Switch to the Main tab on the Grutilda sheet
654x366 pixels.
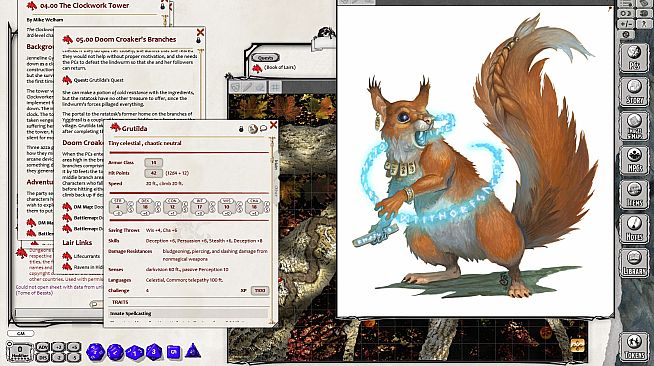(x=276, y=165)
